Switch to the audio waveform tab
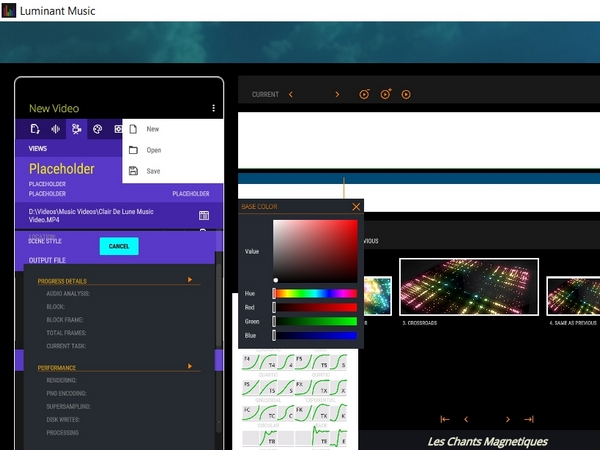This screenshot has height=450, width=600. tap(55, 129)
